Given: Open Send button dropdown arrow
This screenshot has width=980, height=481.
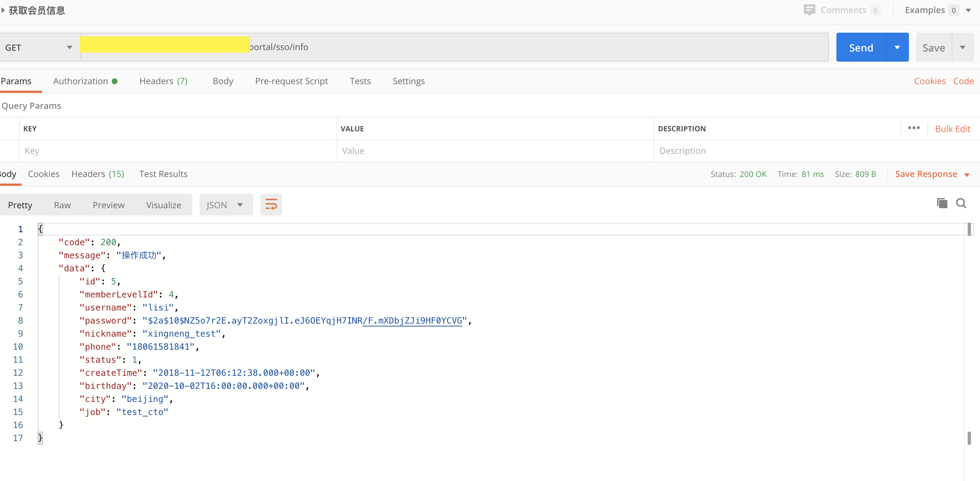Looking at the screenshot, I should (x=897, y=48).
